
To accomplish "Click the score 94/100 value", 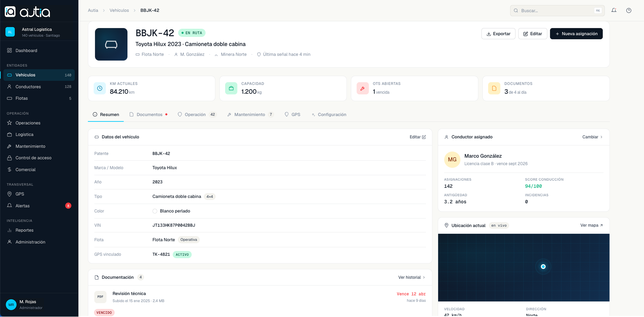I will tap(533, 186).
